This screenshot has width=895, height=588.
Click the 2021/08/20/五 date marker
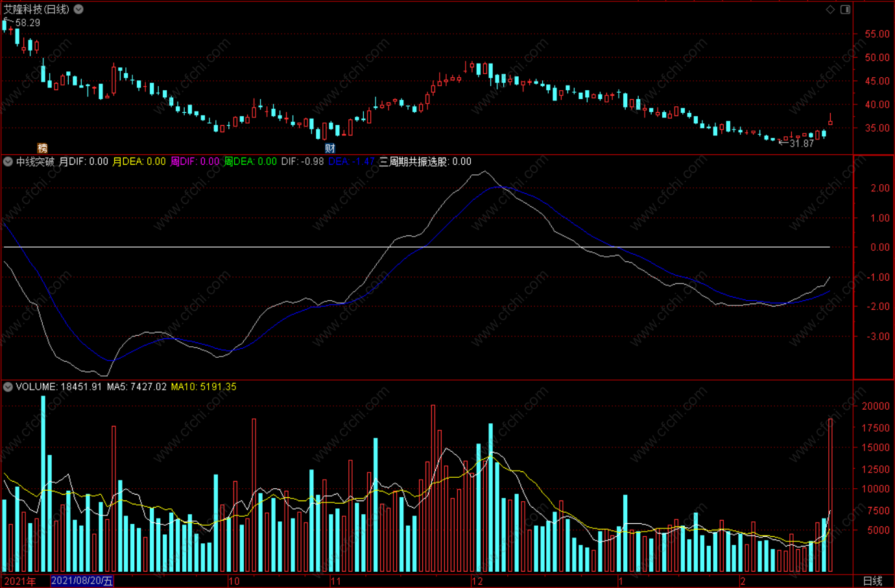coord(82,581)
